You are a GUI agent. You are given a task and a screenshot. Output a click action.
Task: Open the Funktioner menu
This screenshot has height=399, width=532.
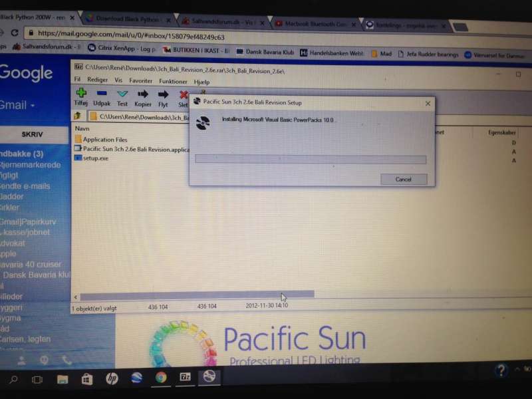173,80
